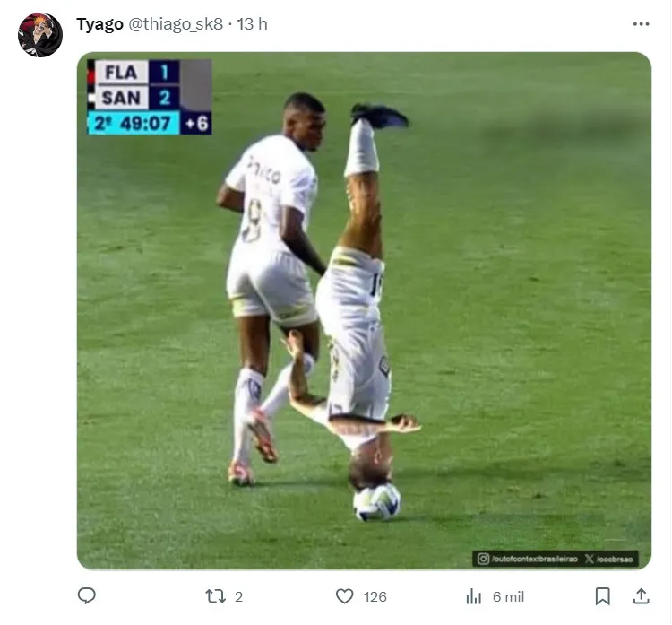
Task: Click the 6 mil views count
Action: point(508,597)
